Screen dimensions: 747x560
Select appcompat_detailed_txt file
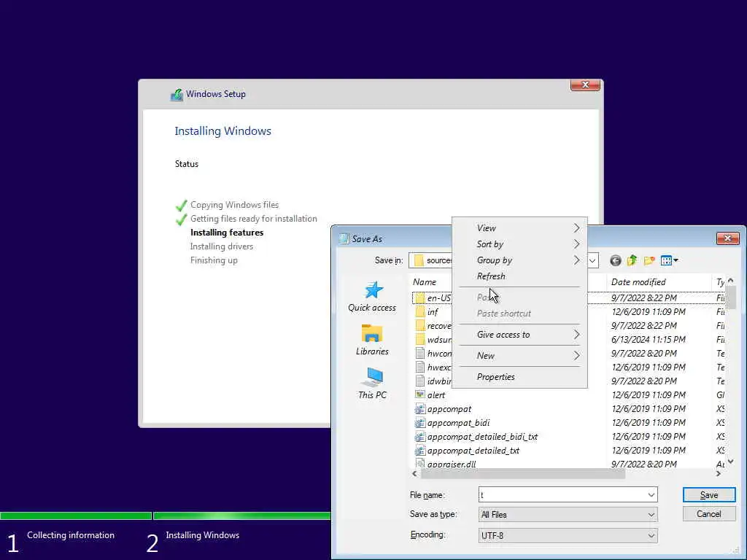click(467, 450)
